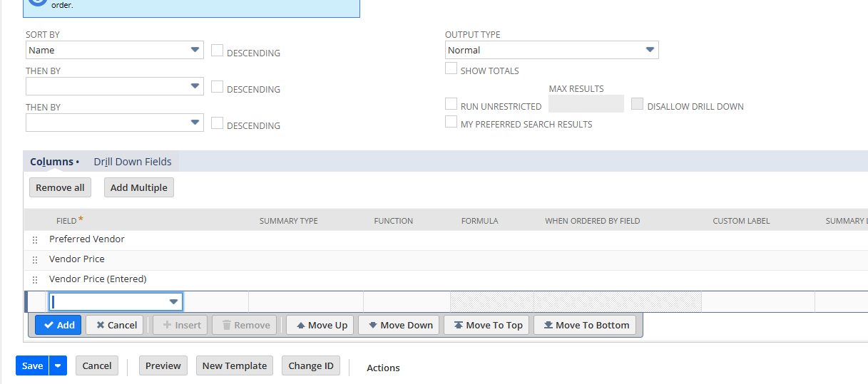Image resolution: width=868 pixels, height=384 pixels.
Task: Open the Save button dropdown arrow
Action: (58, 365)
